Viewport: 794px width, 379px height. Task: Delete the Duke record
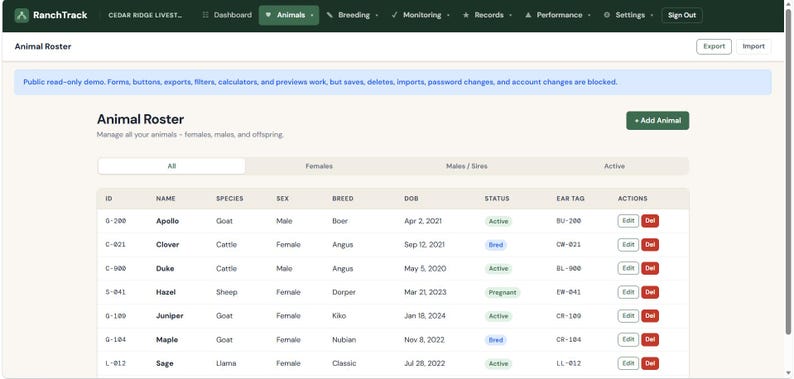click(x=650, y=269)
